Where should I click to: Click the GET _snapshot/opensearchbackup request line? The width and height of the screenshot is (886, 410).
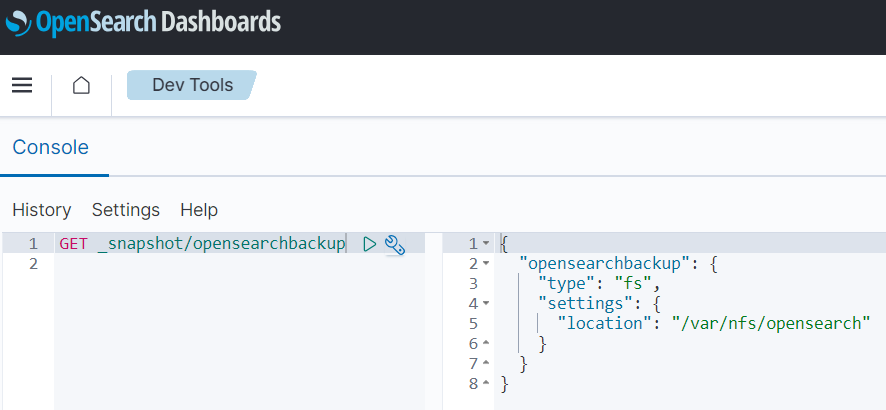202,244
